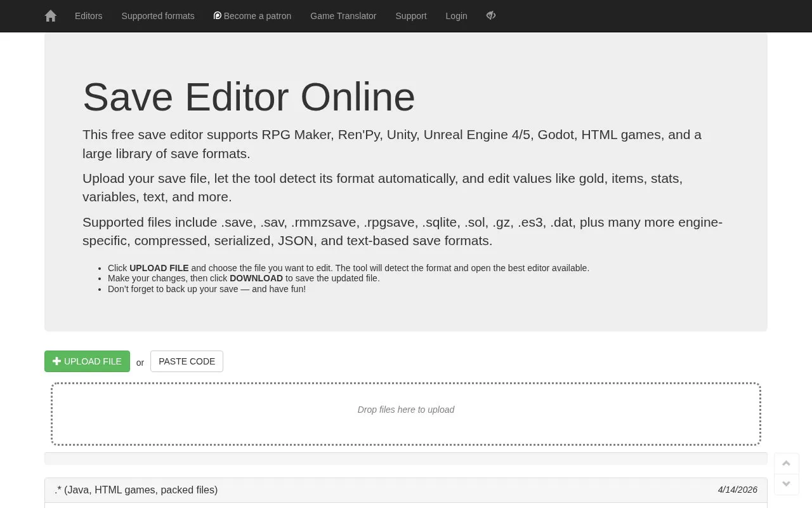Click the Drop files here upload zone
This screenshot has width=812, height=508.
pos(406,414)
